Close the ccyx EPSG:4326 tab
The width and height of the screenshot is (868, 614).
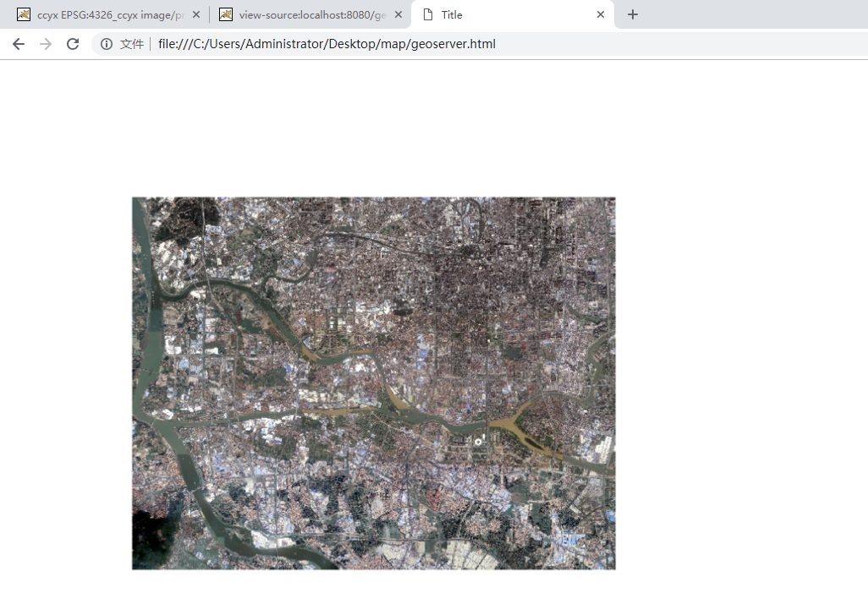point(196,14)
